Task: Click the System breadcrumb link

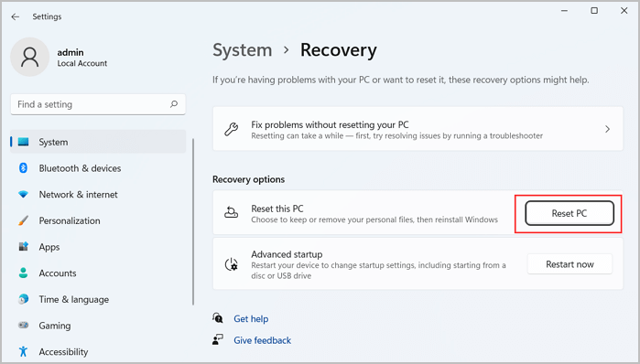Action: [x=242, y=50]
